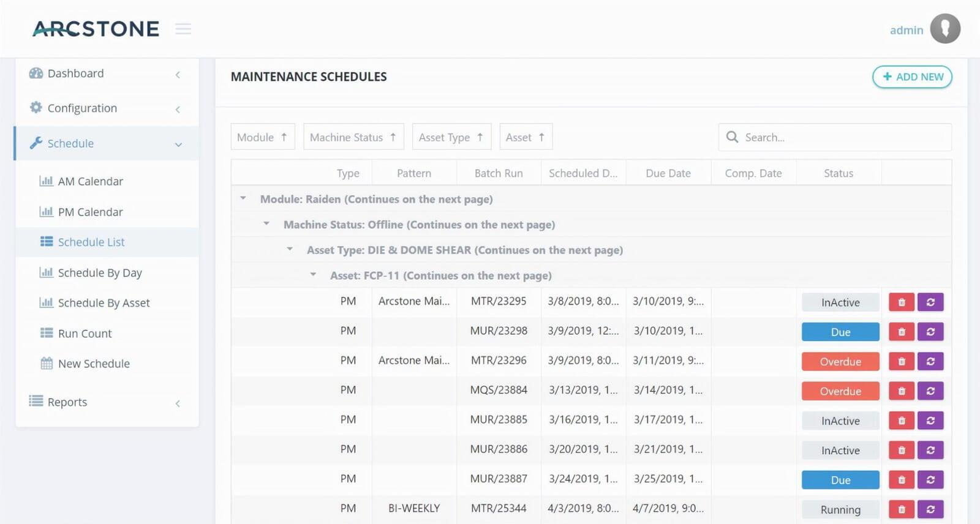This screenshot has height=524, width=980.
Task: Toggle sort direction on Machine Status chip
Action: click(393, 137)
